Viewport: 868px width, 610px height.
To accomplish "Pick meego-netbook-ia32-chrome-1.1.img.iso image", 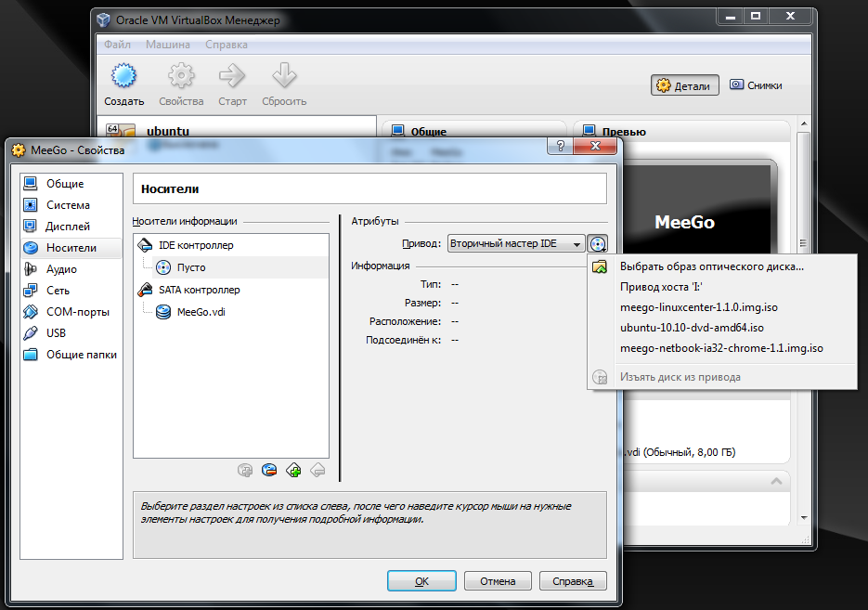I will (720, 348).
